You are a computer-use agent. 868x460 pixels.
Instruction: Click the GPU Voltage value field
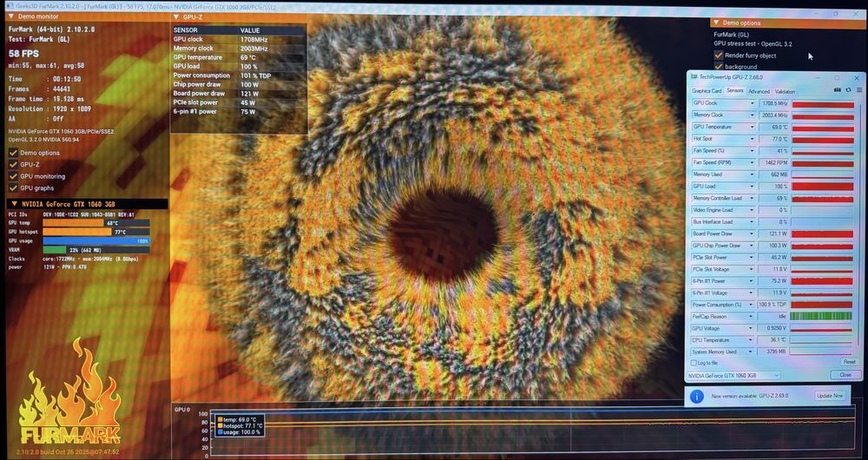pos(773,328)
